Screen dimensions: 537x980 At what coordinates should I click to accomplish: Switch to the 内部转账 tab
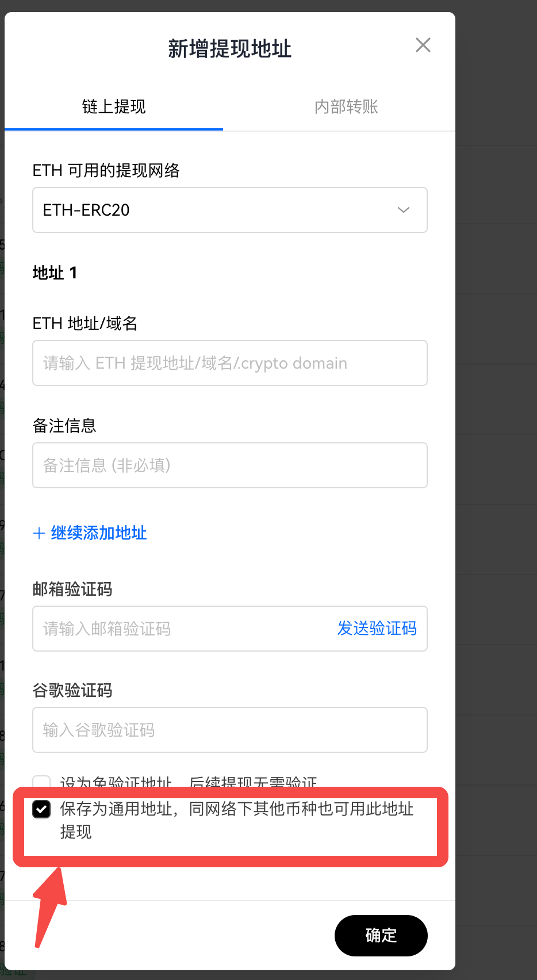tap(346, 107)
